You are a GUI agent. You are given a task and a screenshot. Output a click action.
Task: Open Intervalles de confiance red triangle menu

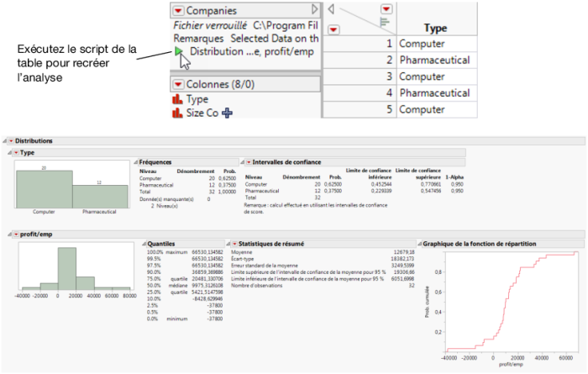(244, 161)
